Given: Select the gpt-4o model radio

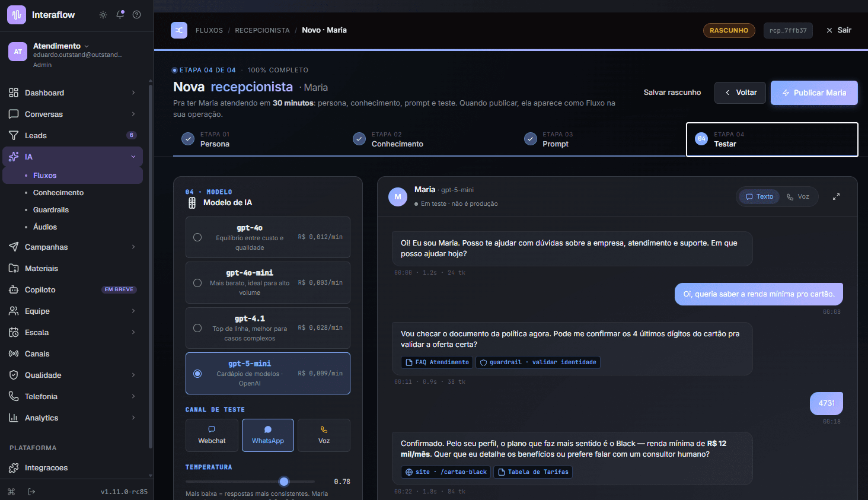Looking at the screenshot, I should (197, 237).
